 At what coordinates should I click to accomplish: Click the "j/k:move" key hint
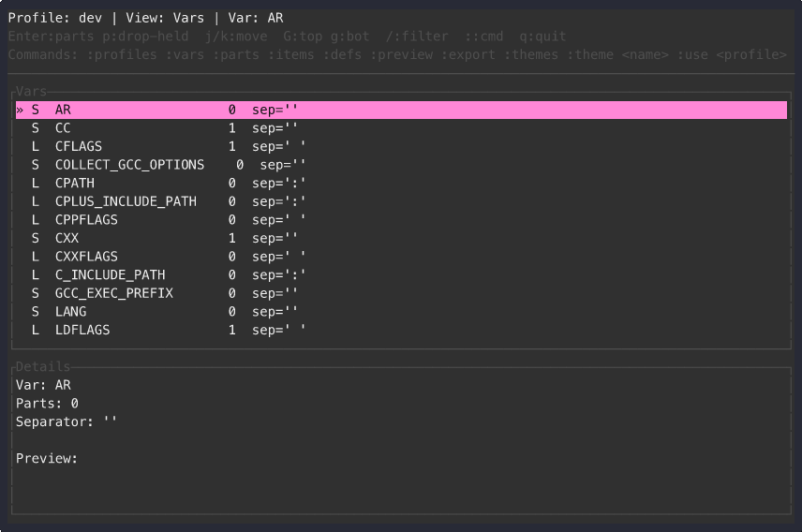(236, 37)
